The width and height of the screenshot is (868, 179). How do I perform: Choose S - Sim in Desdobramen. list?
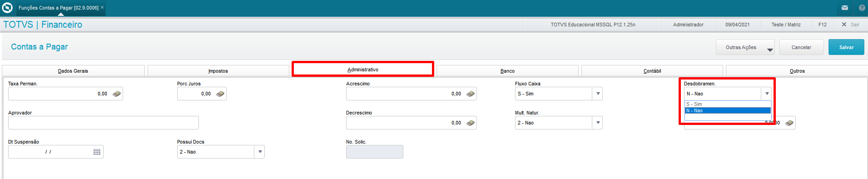728,104
